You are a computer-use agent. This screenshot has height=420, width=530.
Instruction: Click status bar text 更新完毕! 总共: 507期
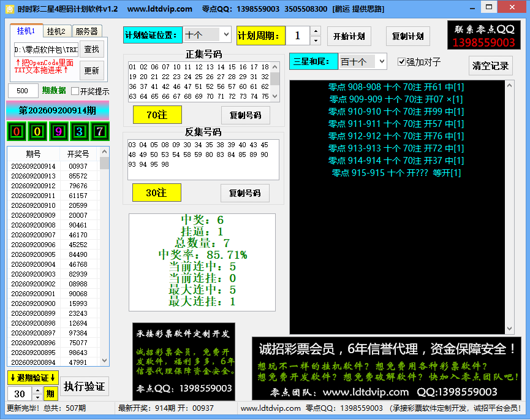coord(47,408)
